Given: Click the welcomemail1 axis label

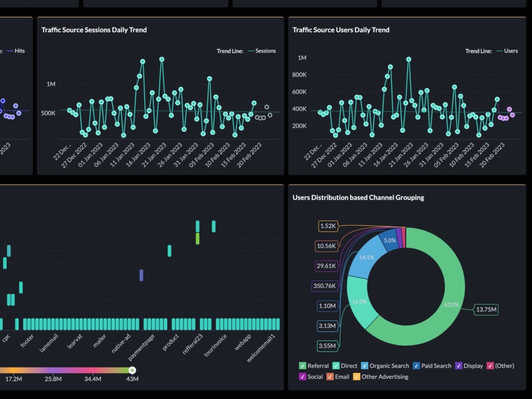Looking at the screenshot, I should pyautogui.click(x=261, y=348).
